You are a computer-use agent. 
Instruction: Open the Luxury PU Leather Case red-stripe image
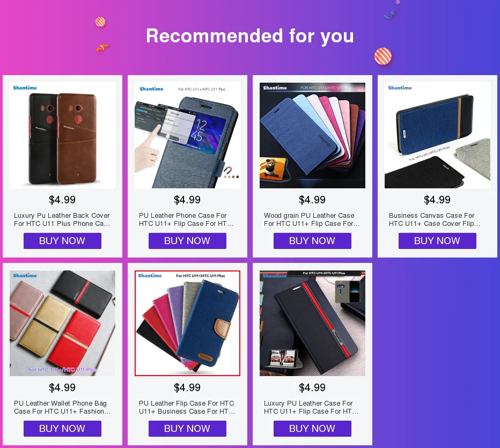(312, 323)
